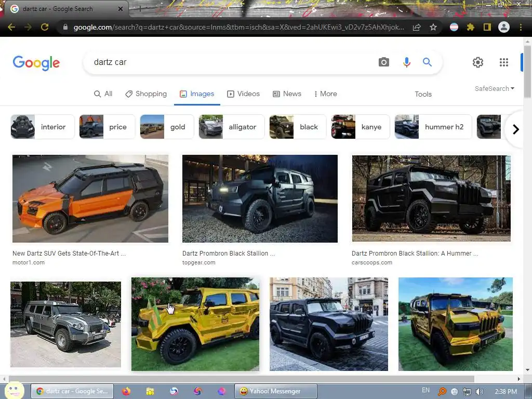Open the Google apps grid

[x=504, y=62]
